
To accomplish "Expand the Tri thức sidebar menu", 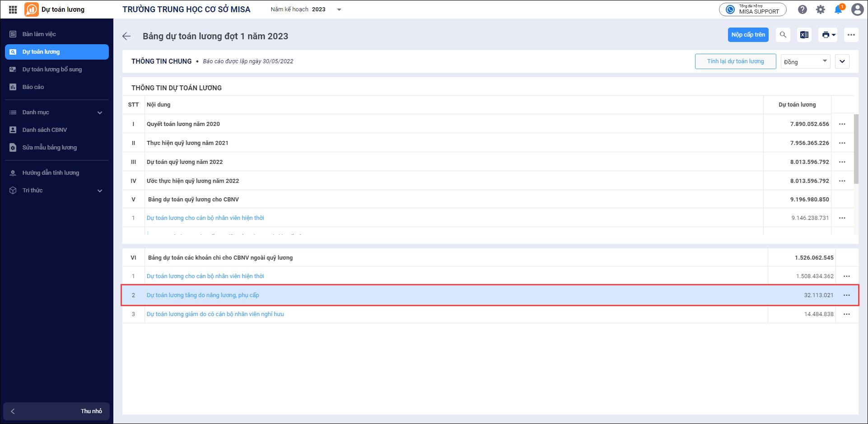I will pos(57,191).
